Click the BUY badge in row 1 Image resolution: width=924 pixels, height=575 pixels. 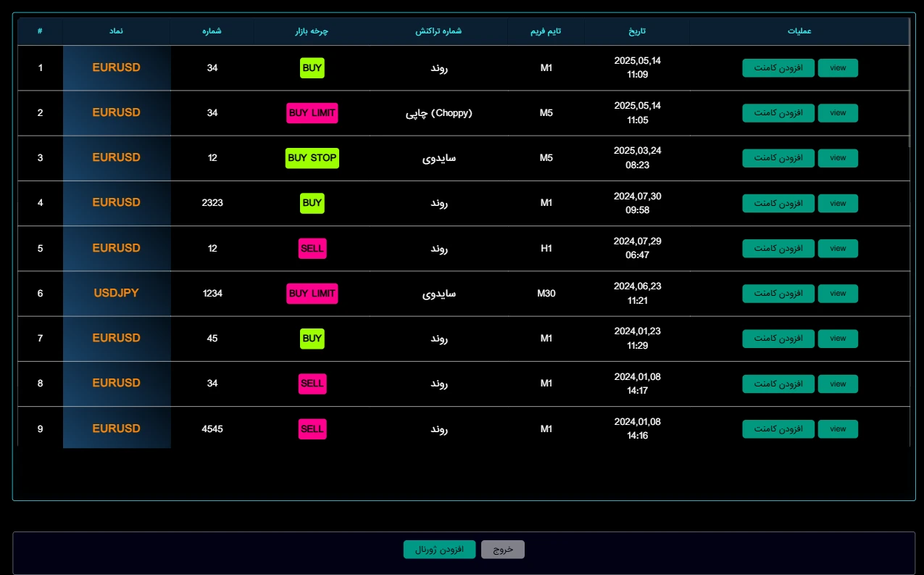click(x=312, y=68)
